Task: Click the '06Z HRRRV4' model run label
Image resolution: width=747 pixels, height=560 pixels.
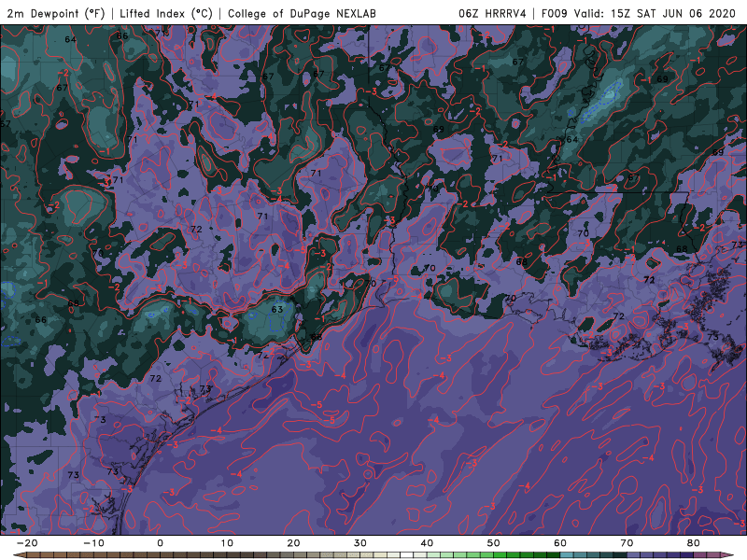Action: (492, 14)
